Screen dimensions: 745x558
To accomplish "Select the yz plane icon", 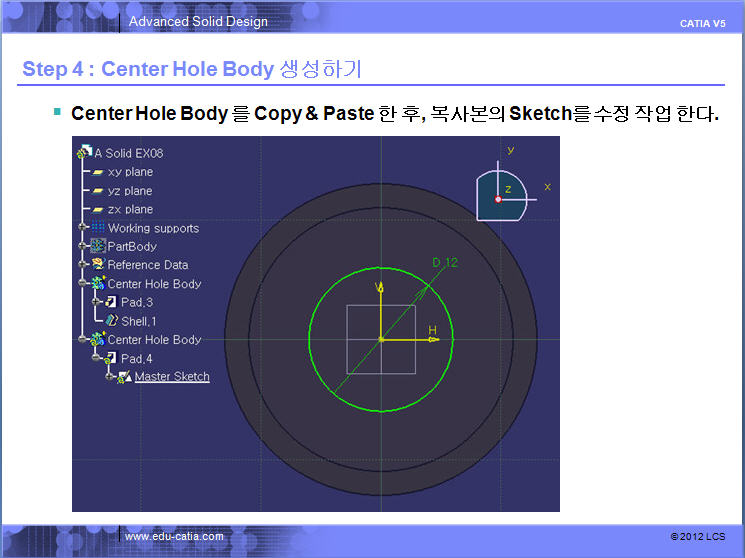I will pos(98,191).
